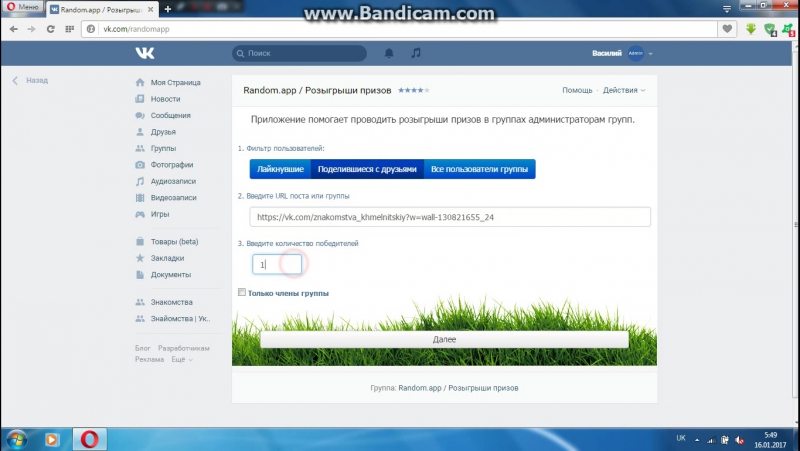Click the Фотографии camera icon
Screen dimensions: 800x451
pos(140,164)
